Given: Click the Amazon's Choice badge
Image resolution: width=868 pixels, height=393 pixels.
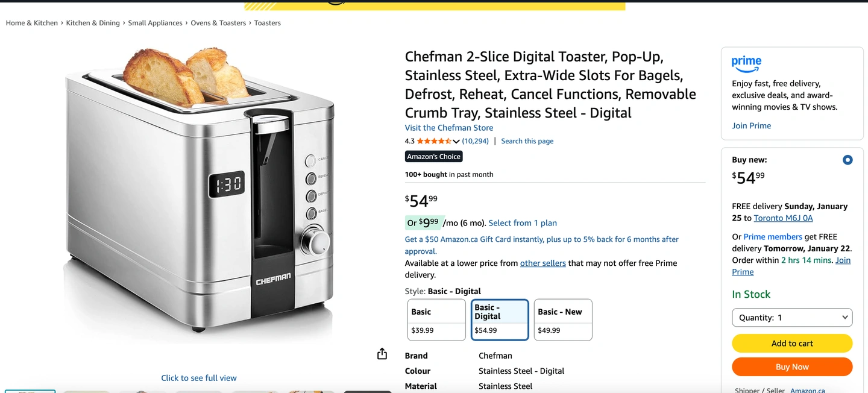Looking at the screenshot, I should (x=433, y=157).
